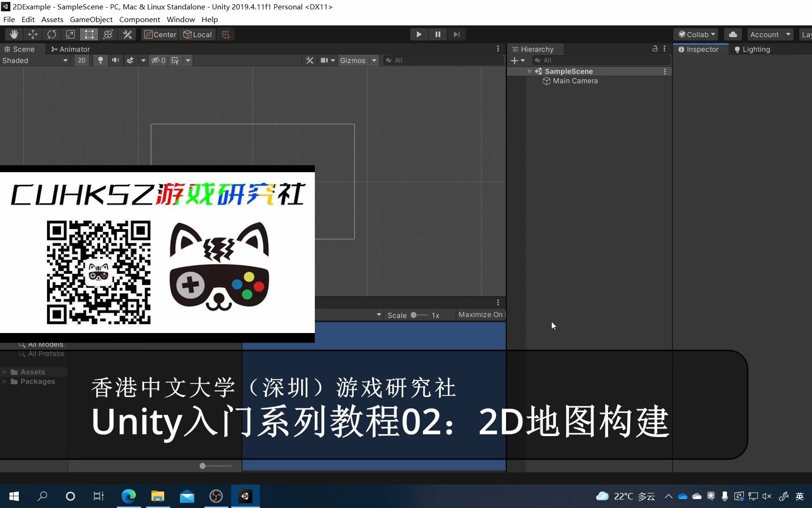
Task: Open Window menu
Action: [180, 19]
